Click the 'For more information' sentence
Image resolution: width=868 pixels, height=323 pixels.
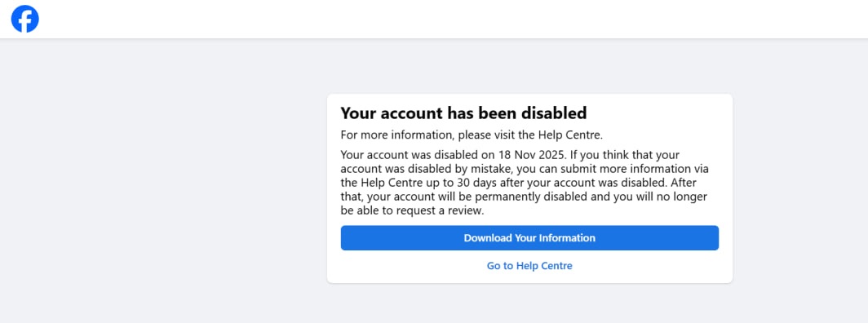(x=471, y=135)
